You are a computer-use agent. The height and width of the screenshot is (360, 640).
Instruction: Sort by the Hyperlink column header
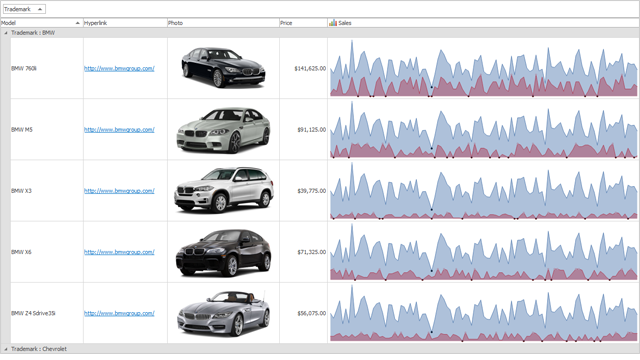125,23
